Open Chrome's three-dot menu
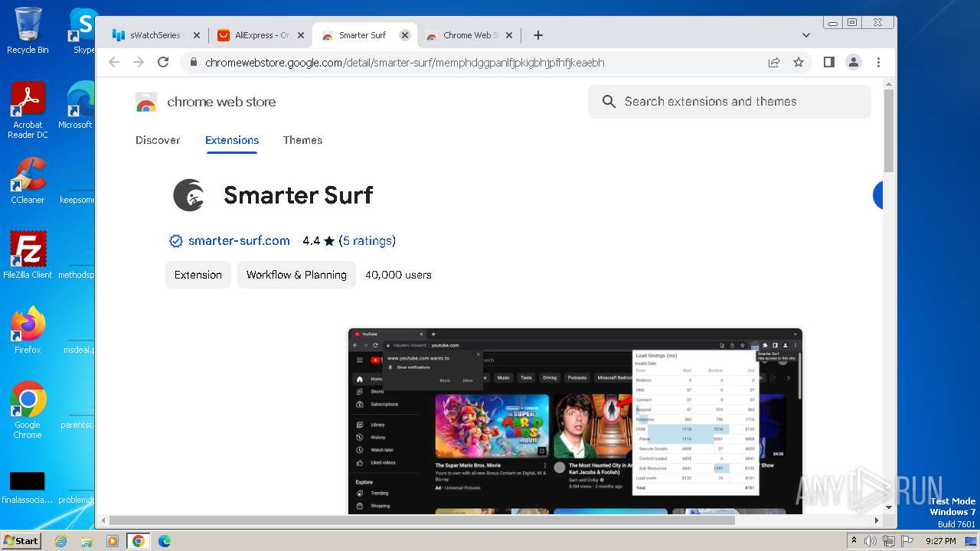980x551 pixels. (878, 63)
